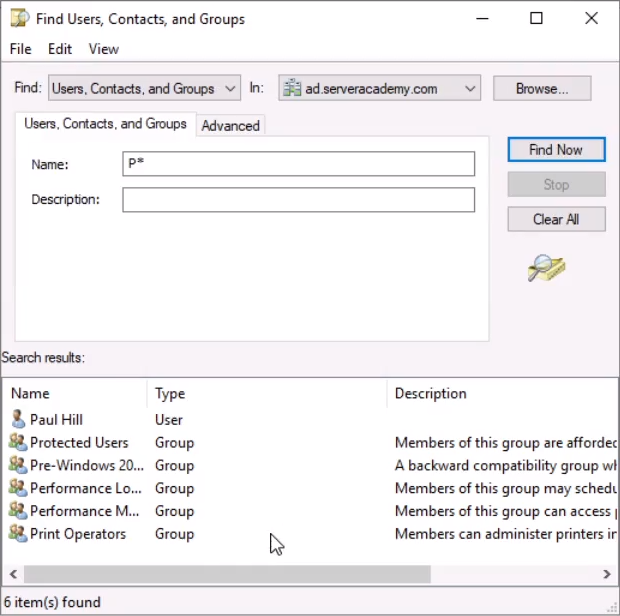Image resolution: width=620 pixels, height=616 pixels.
Task: Click the Clear All button
Action: click(x=555, y=219)
